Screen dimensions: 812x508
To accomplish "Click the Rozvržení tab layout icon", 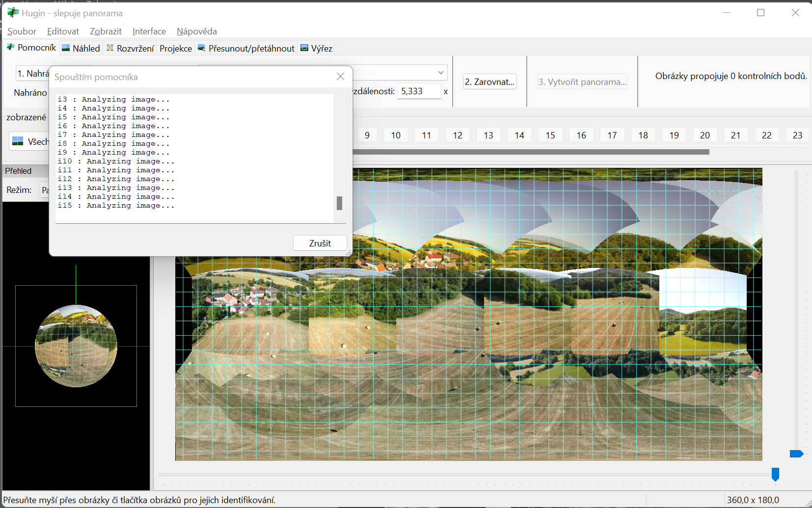I will 110,48.
